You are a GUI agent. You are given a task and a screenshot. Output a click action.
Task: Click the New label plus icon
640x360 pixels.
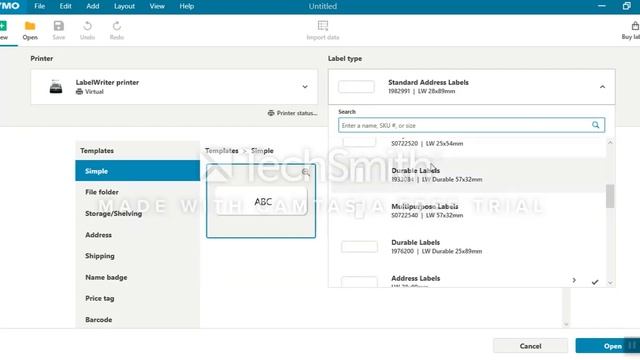3,26
